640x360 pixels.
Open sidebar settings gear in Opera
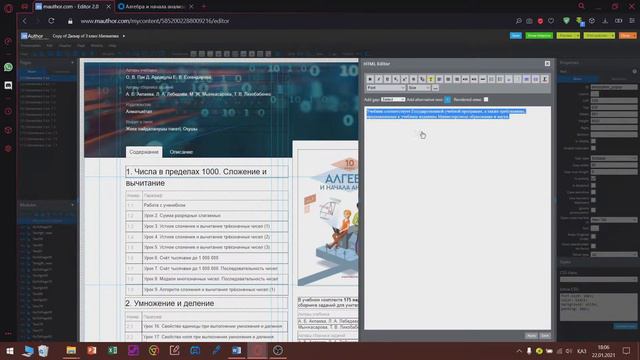[x=8, y=149]
